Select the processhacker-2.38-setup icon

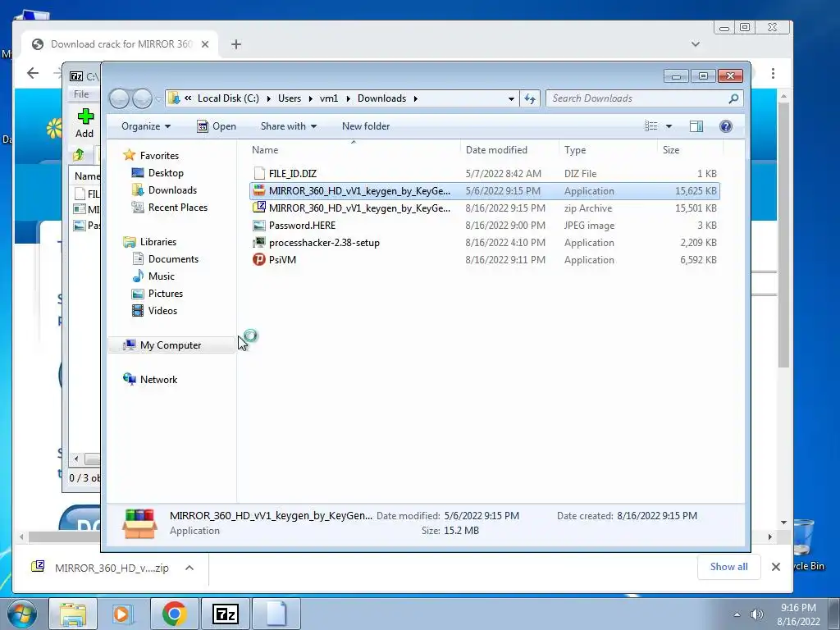[259, 243]
